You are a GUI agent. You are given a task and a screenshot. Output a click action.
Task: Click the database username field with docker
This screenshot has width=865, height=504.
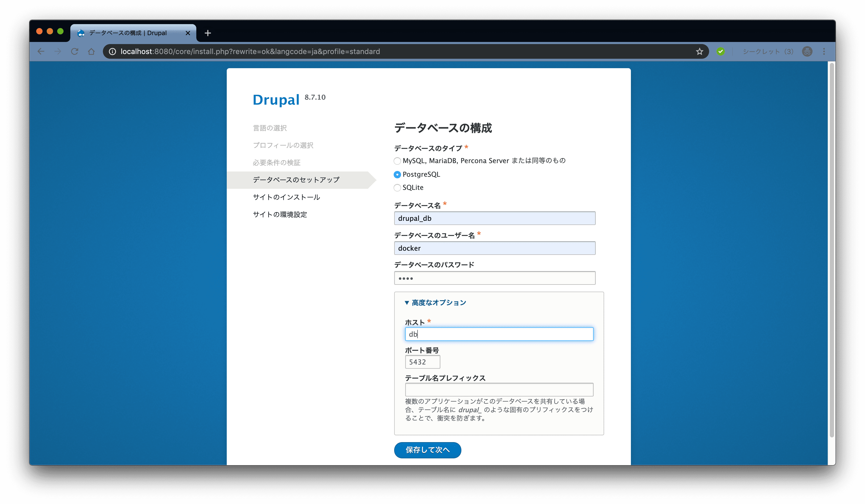tap(495, 248)
